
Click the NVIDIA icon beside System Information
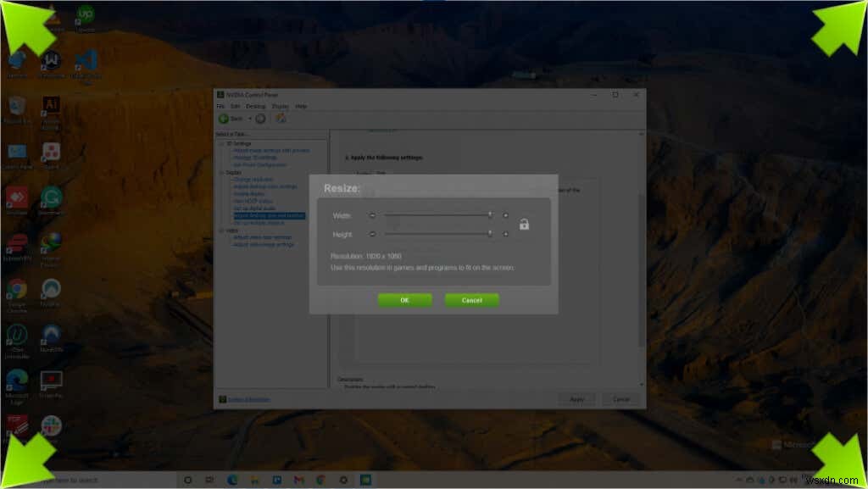coord(222,398)
